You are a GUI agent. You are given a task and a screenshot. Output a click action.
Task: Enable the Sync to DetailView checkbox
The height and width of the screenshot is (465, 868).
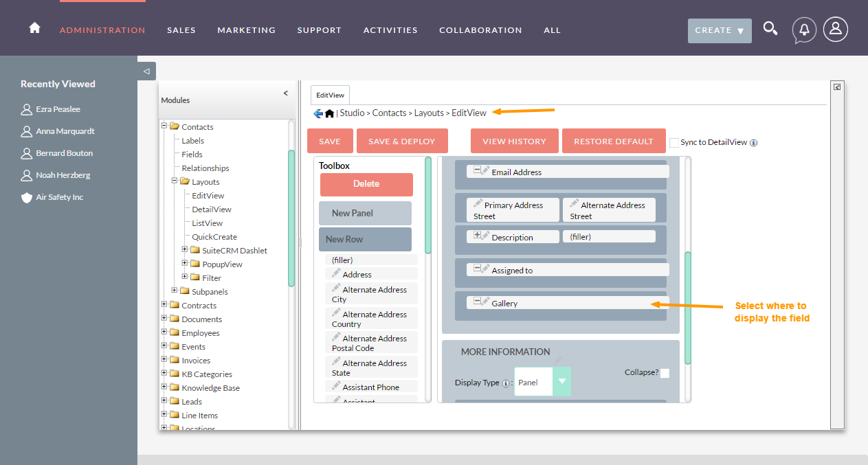(x=674, y=142)
